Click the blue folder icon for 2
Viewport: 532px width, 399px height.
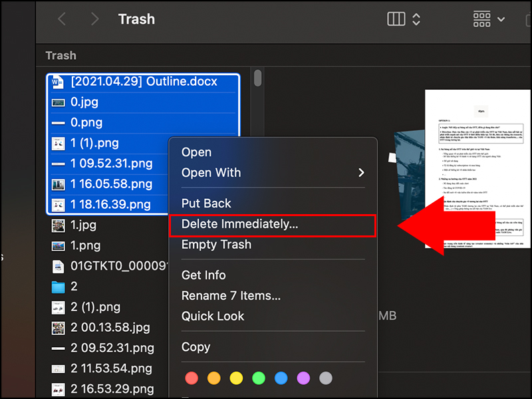coord(58,287)
